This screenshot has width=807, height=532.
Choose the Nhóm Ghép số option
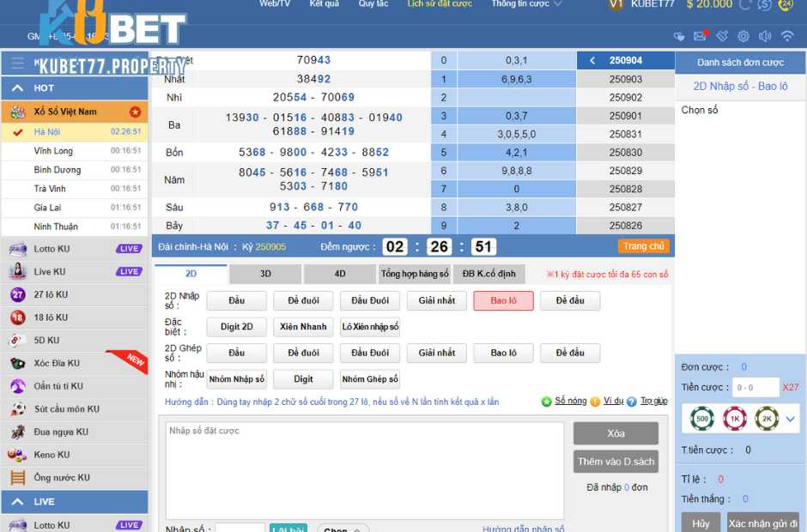pos(370,379)
